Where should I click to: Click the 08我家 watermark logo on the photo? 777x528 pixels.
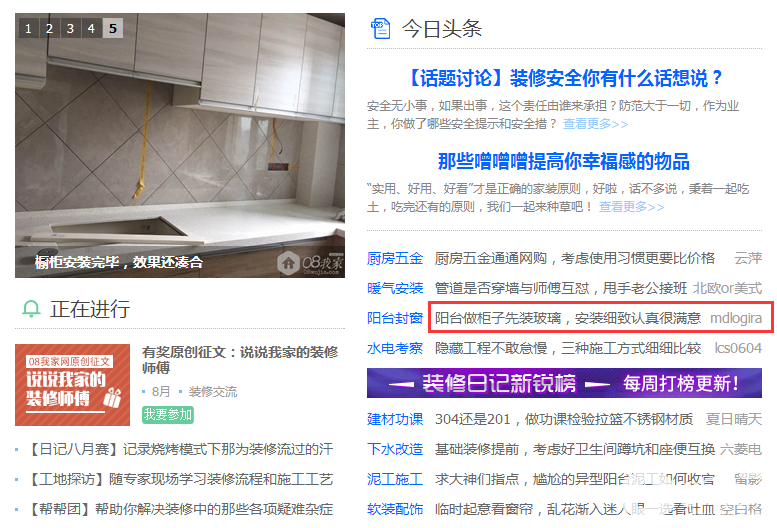(x=310, y=263)
